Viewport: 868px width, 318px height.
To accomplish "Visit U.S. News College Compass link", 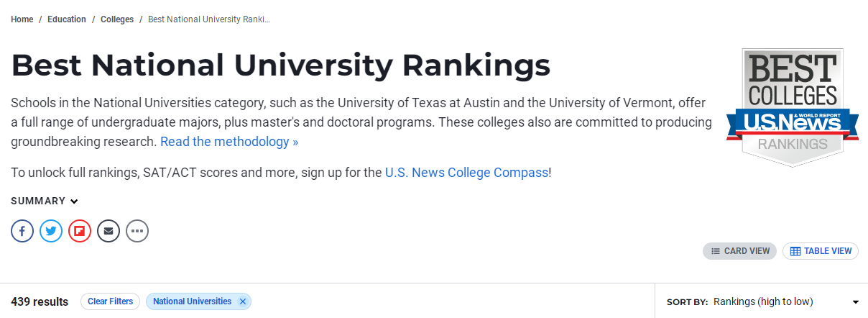I will point(466,173).
